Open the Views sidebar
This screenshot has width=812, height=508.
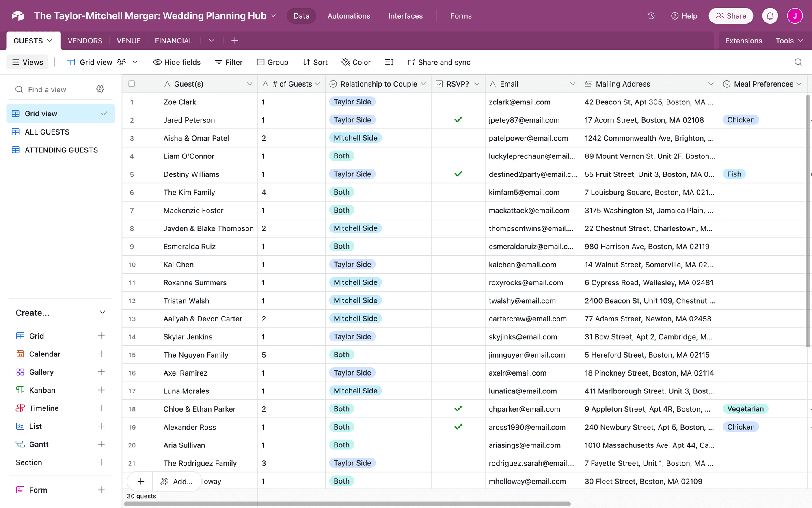coord(27,62)
